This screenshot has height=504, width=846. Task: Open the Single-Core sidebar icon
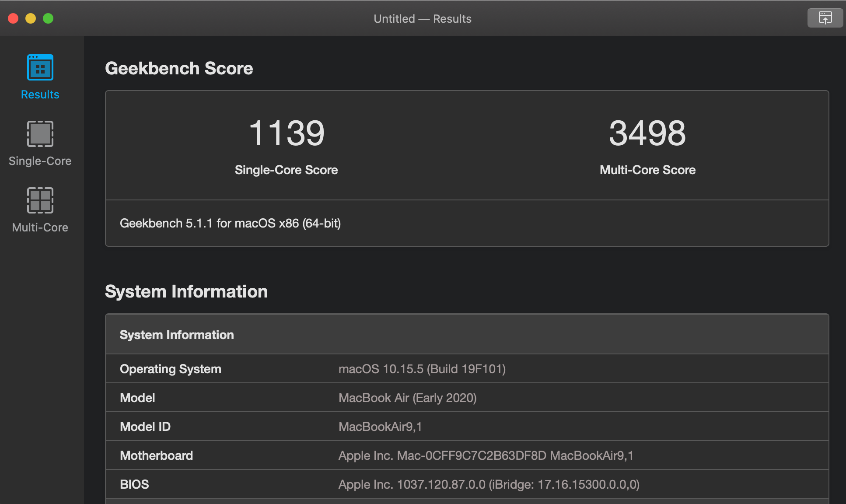click(x=40, y=134)
